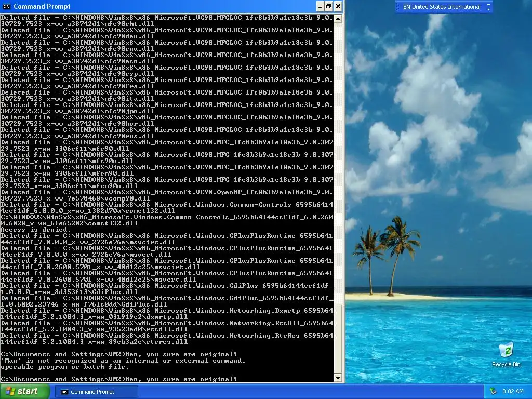The width and height of the screenshot is (532, 399).
Task: Click the line ending in mfc90jpn.dll
Action: tap(77, 111)
